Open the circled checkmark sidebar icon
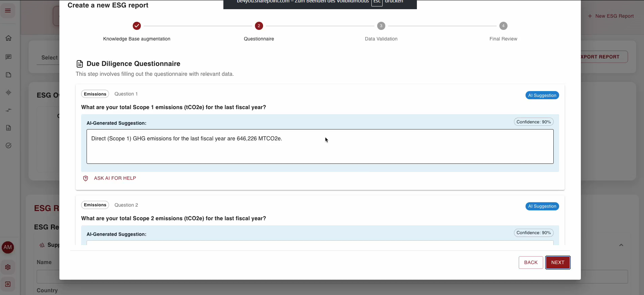Viewport: 644px width, 295px height. click(x=8, y=145)
